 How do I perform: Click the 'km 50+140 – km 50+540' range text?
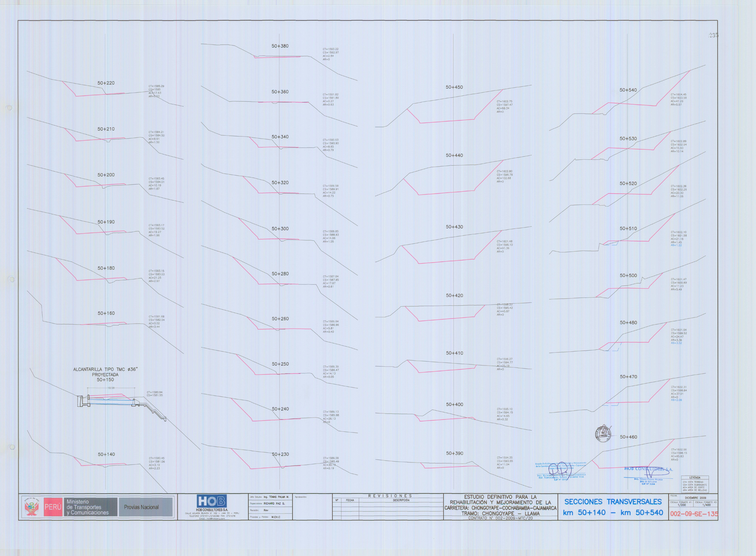coord(613,513)
